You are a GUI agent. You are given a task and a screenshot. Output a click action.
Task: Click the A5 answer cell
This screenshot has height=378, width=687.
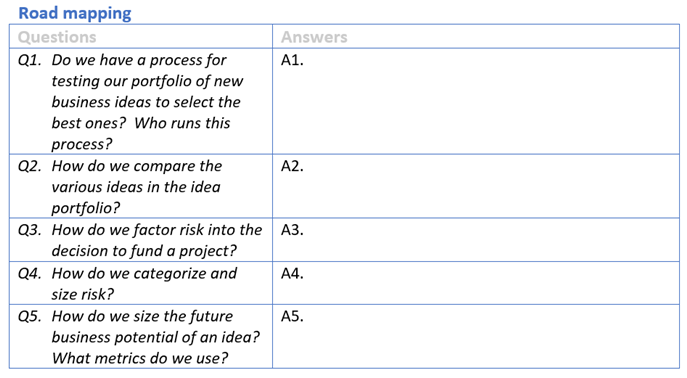pos(476,337)
